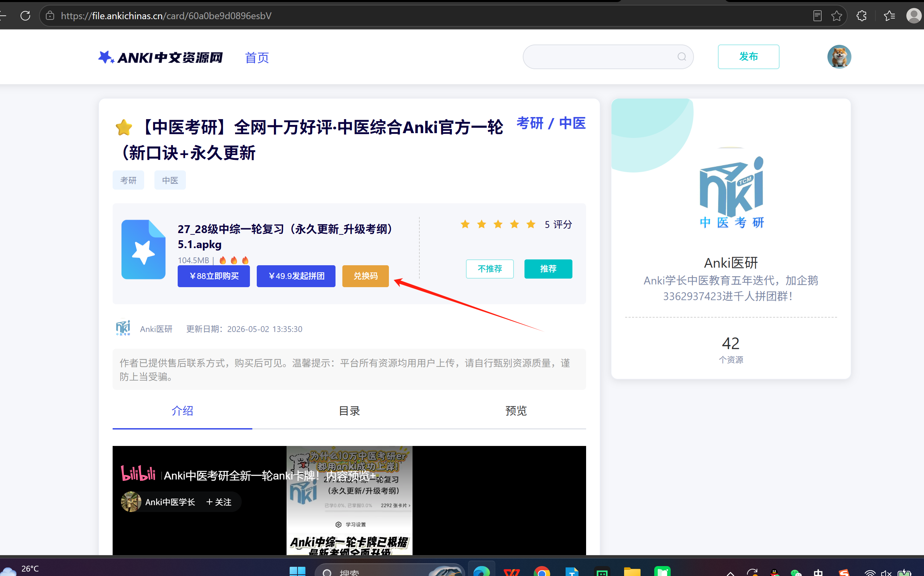
Task: Open the 考研 / 中医 category link
Action: tap(551, 123)
